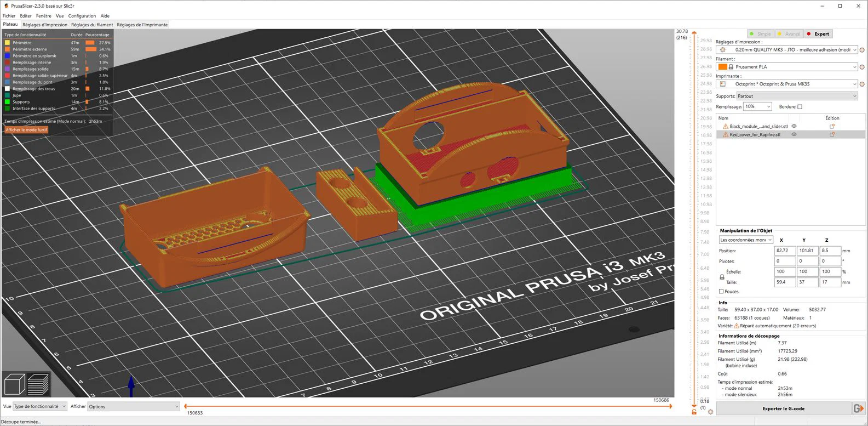868x426 pixels.
Task: Click the printer icon in the Imprimante preset box
Action: (722, 84)
